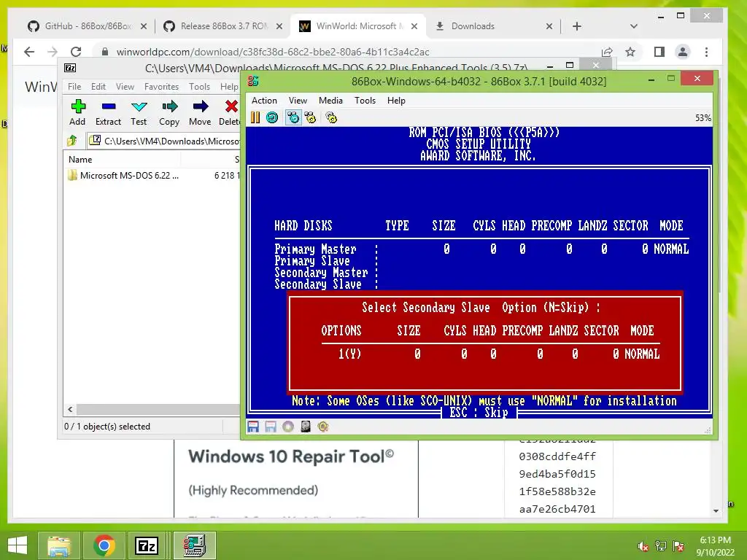The image size is (747, 560).
Task: Open the Windows Start button
Action: click(18, 545)
